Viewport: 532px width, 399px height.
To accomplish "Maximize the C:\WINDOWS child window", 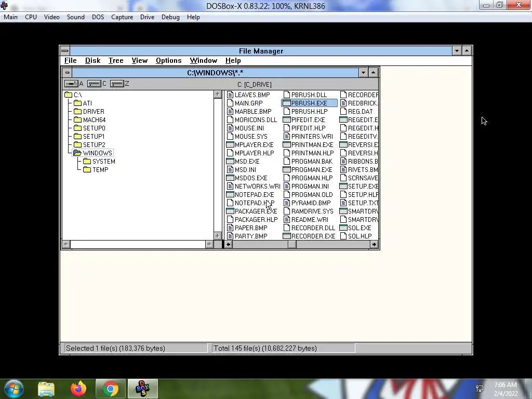I will tap(373, 73).
